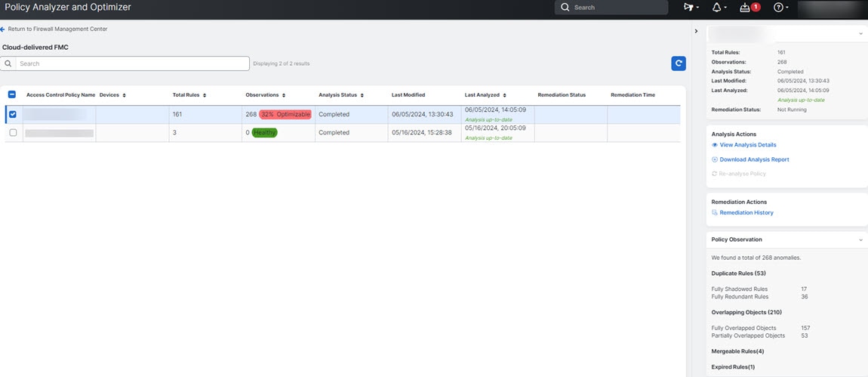Click the download icon beside Download Analysis Report
Image resolution: width=868 pixels, height=377 pixels.
715,159
